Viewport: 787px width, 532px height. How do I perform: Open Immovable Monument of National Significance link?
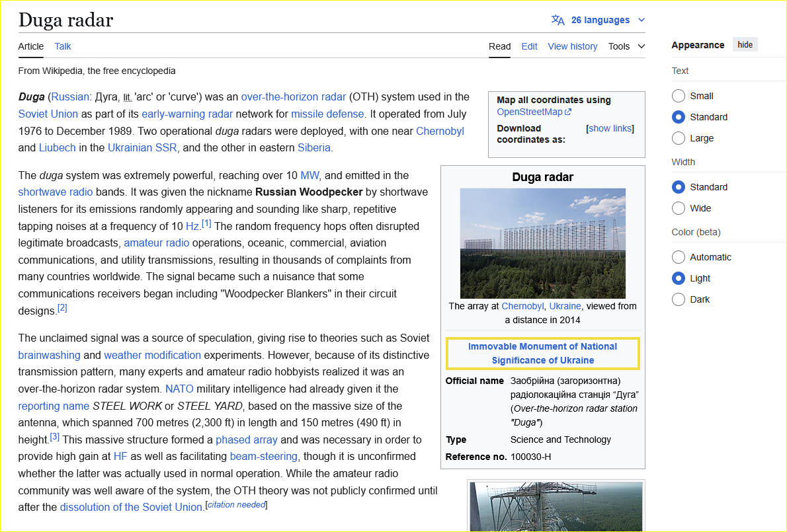(542, 353)
